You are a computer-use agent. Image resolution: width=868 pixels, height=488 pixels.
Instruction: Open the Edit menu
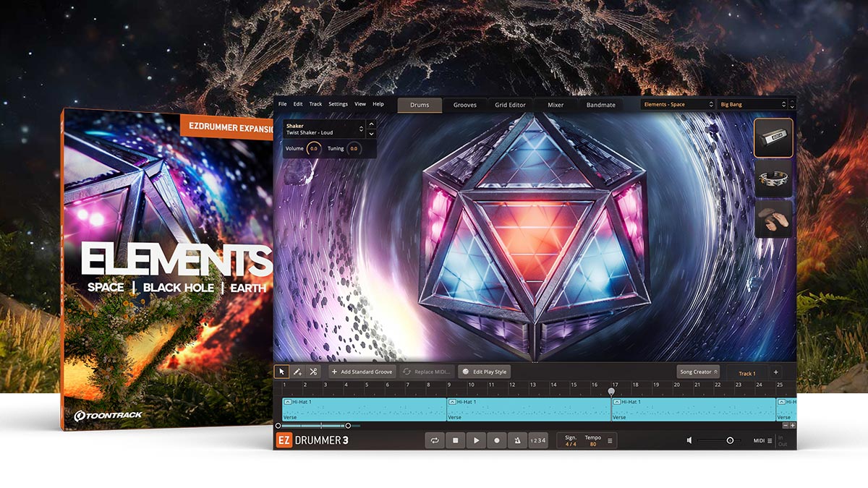[x=298, y=104]
